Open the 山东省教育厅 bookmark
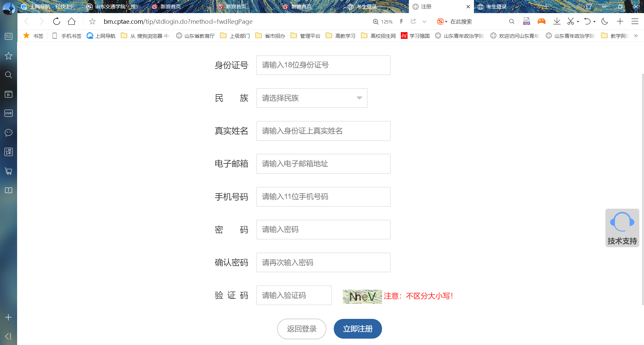 coord(196,36)
